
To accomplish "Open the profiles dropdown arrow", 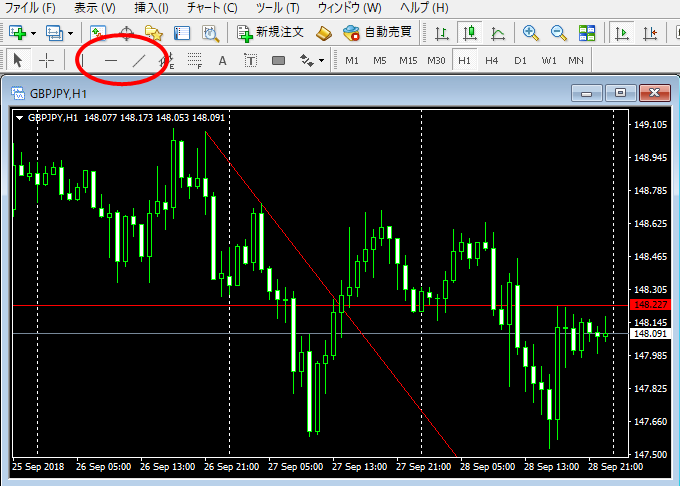I will click(x=68, y=33).
